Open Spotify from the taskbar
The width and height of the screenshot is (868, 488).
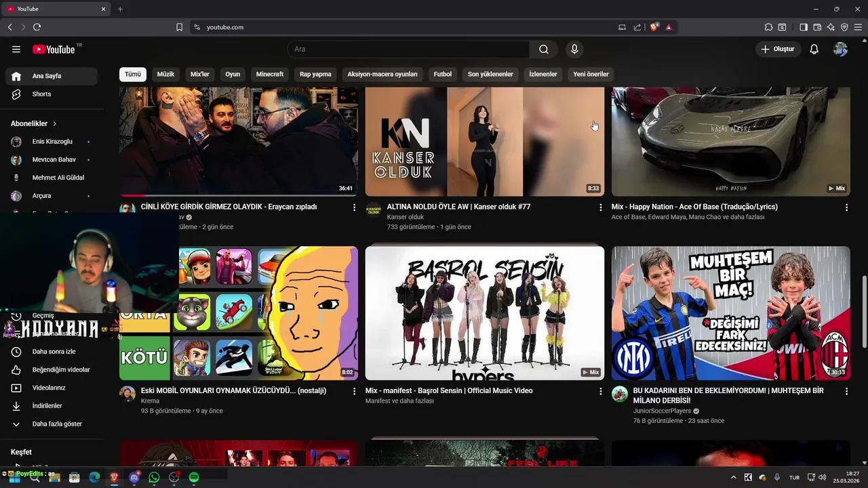(x=194, y=477)
